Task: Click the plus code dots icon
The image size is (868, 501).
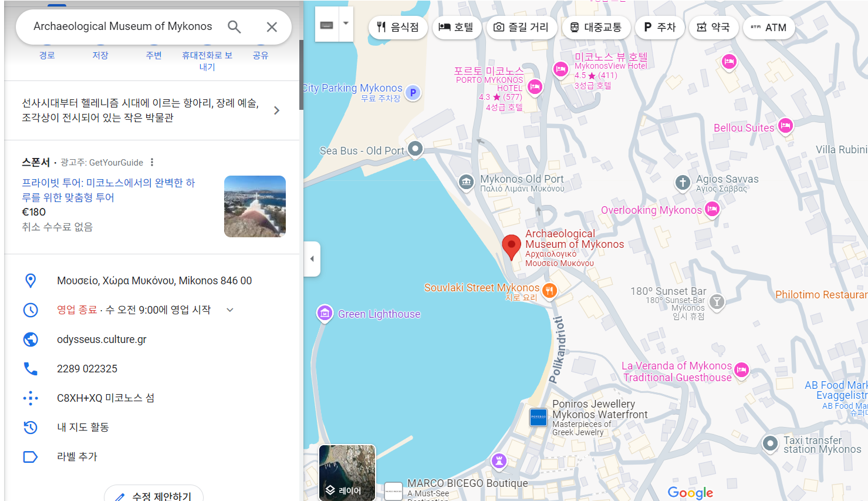Action: tap(31, 398)
